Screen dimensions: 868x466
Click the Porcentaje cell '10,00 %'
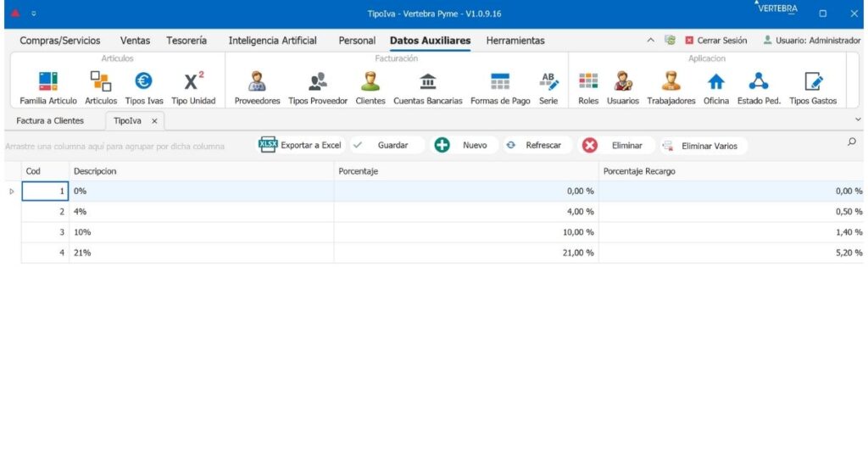pyautogui.click(x=466, y=232)
